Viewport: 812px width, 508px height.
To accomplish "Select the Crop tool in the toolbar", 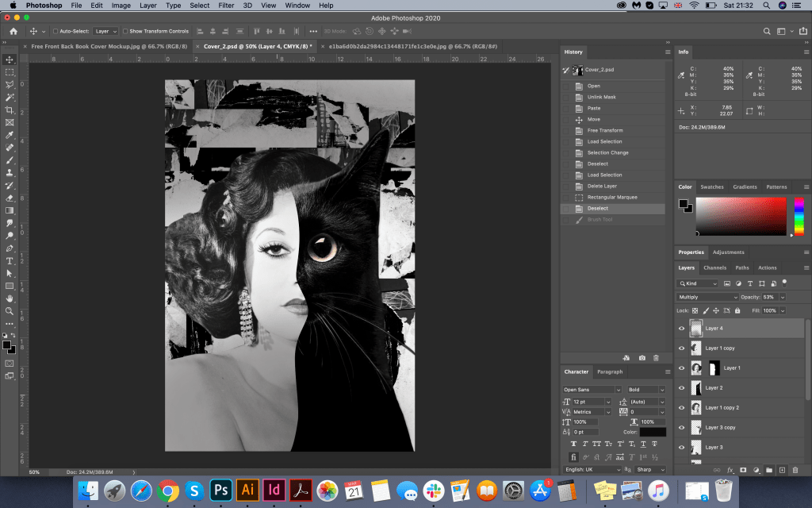I will pos(10,110).
